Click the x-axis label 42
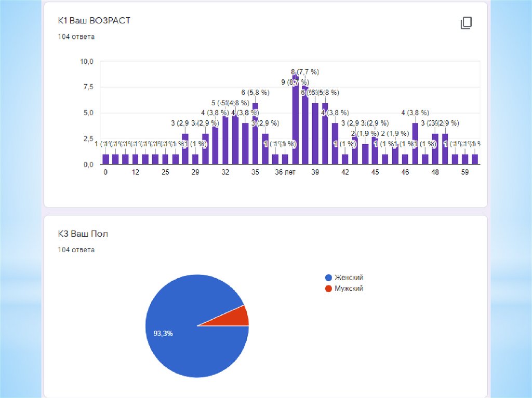This screenshot has width=532, height=398. [x=345, y=172]
